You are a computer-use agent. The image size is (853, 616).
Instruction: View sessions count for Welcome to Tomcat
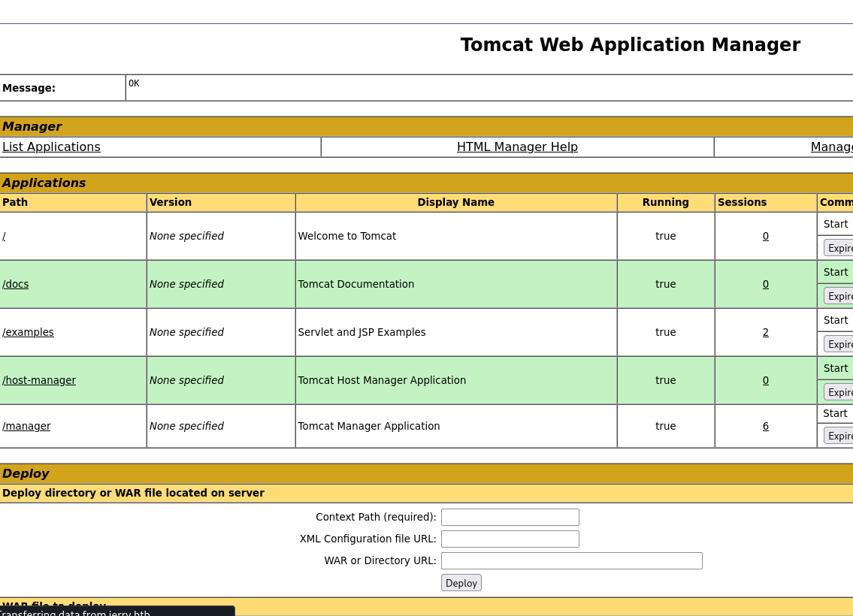(765, 236)
